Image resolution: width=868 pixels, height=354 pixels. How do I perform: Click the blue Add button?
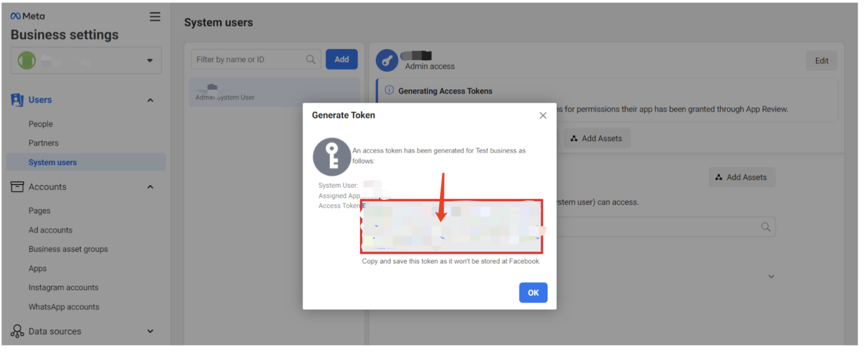point(341,59)
